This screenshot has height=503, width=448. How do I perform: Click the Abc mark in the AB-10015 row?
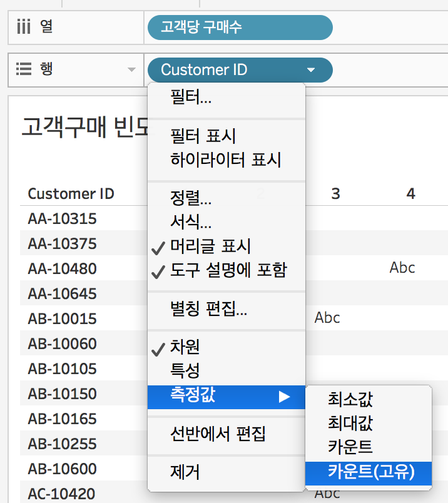click(x=327, y=318)
